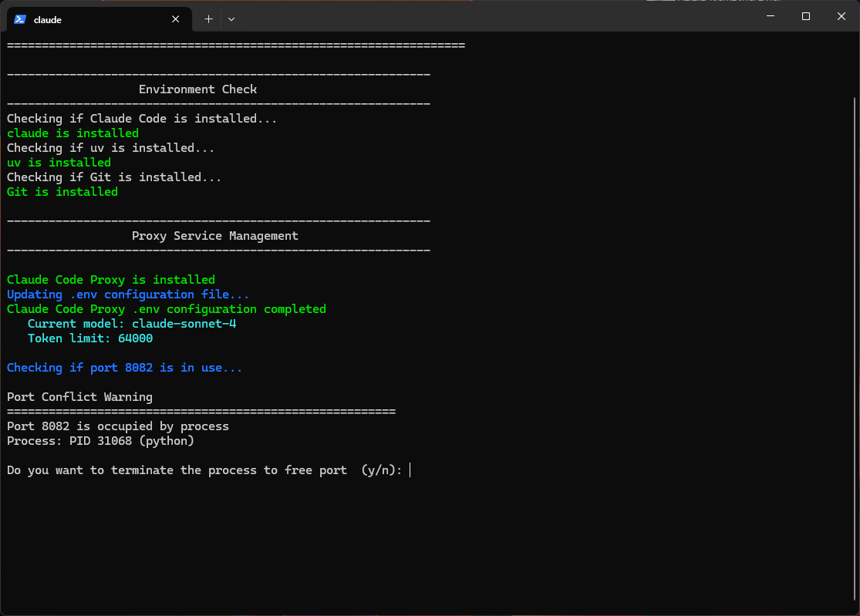The width and height of the screenshot is (860, 616).
Task: Click 'Checking if uv is installed...' line
Action: click(x=111, y=148)
